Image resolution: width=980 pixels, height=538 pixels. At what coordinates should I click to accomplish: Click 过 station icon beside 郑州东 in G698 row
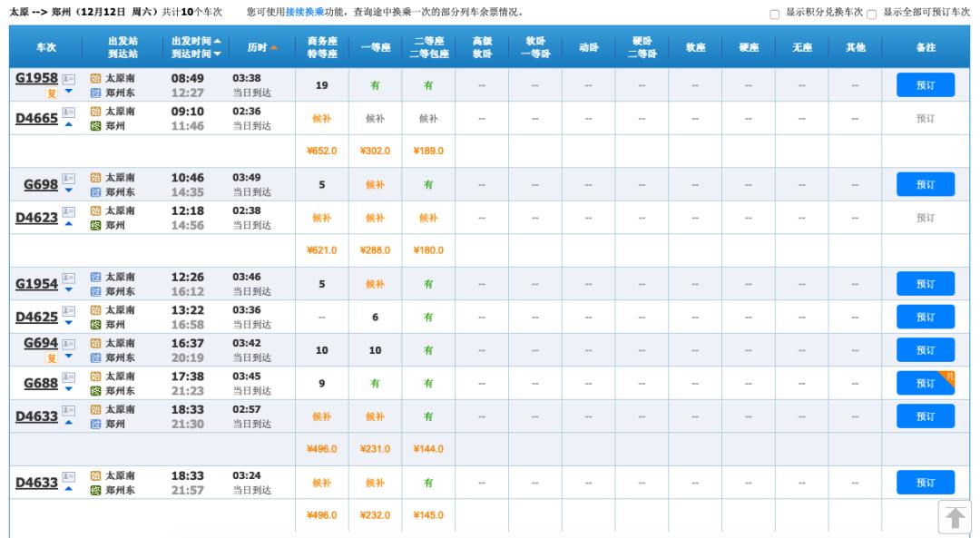coord(95,191)
